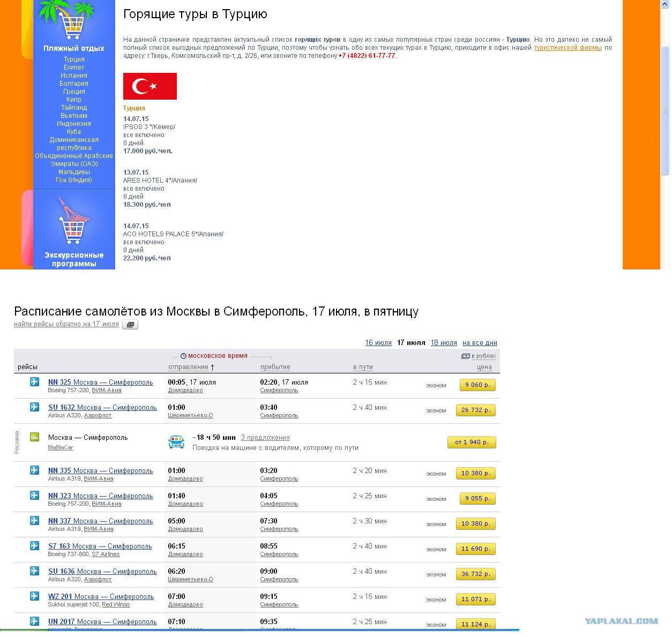Open 'Испания' in the sidebar menu
The height and width of the screenshot is (637, 672).
pyautogui.click(x=74, y=76)
